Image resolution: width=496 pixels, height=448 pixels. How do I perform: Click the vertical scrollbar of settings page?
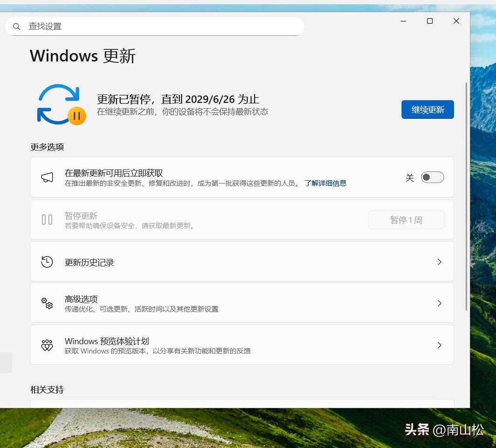466,196
